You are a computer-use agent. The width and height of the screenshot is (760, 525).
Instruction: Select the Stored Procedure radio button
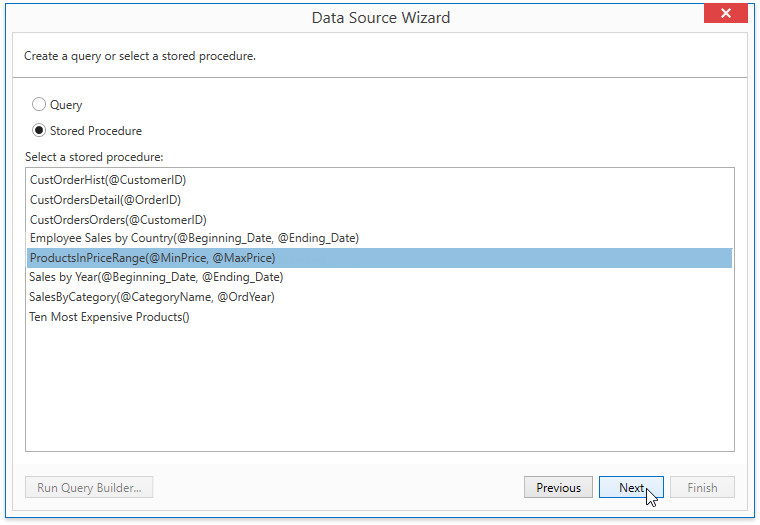[39, 130]
